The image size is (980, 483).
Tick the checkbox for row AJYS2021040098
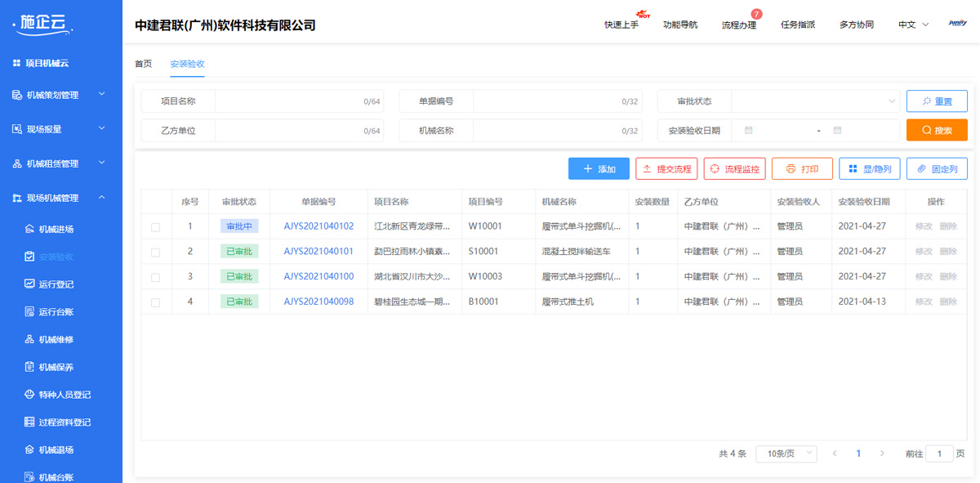(x=155, y=302)
